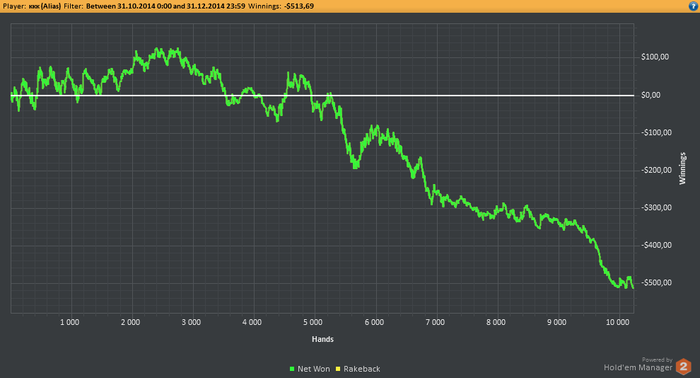Click the white zero baseline on graph
This screenshot has height=378, width=700.
[322, 96]
